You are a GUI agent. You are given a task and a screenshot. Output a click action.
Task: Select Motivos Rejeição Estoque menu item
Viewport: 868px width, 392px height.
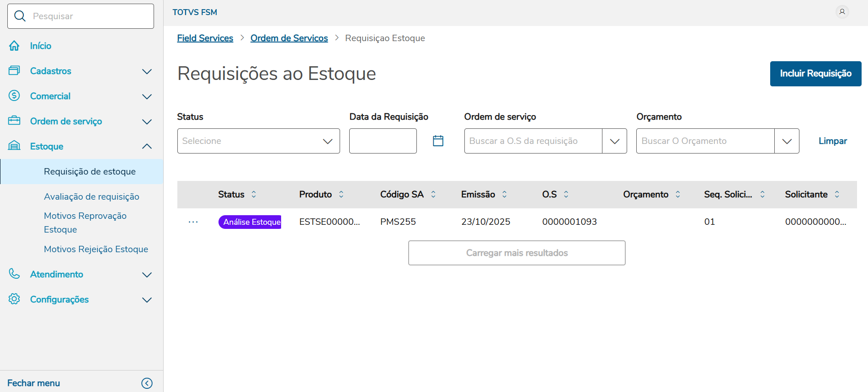(x=96, y=249)
